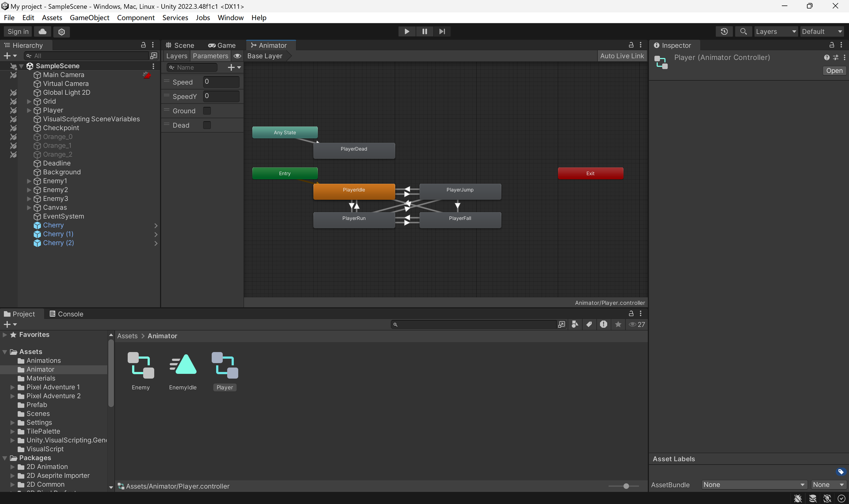Open the AssetBundle None dropdown
The width and height of the screenshot is (849, 504).
coord(754,485)
